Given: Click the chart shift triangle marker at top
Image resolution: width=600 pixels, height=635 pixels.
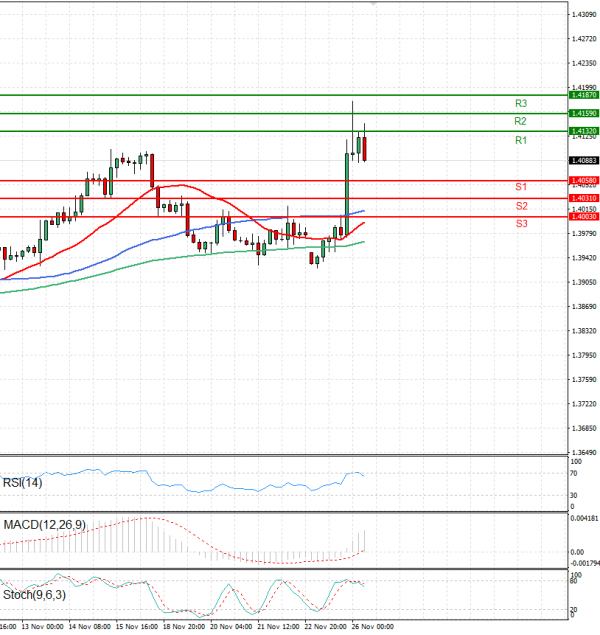Looking at the screenshot, I should [373, 4].
